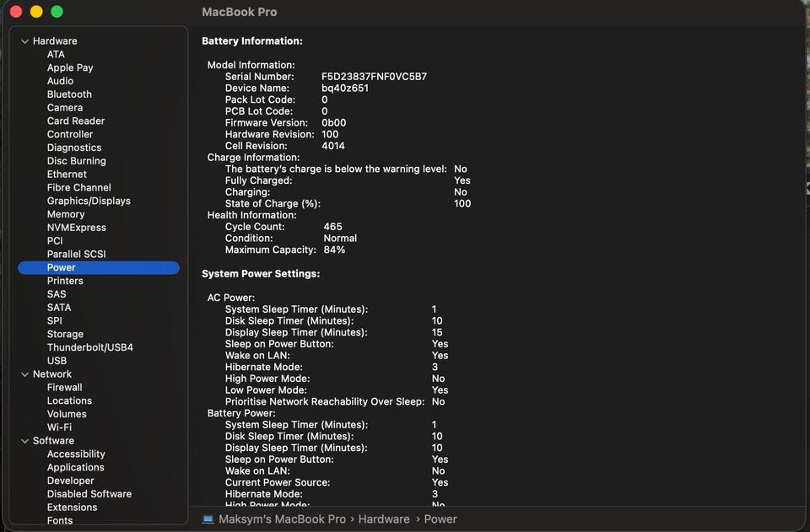Image resolution: width=810 pixels, height=532 pixels.
Task: Close the MacBook Pro window
Action: [x=16, y=12]
